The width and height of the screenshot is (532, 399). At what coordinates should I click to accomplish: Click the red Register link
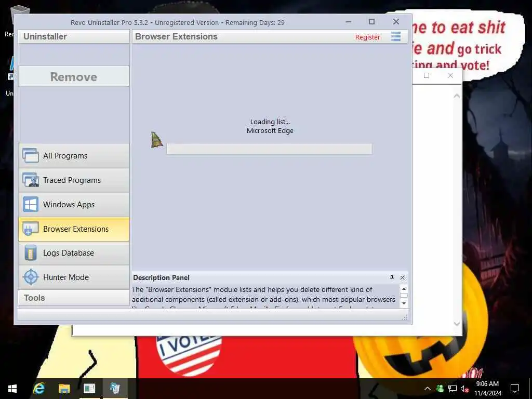(x=367, y=37)
